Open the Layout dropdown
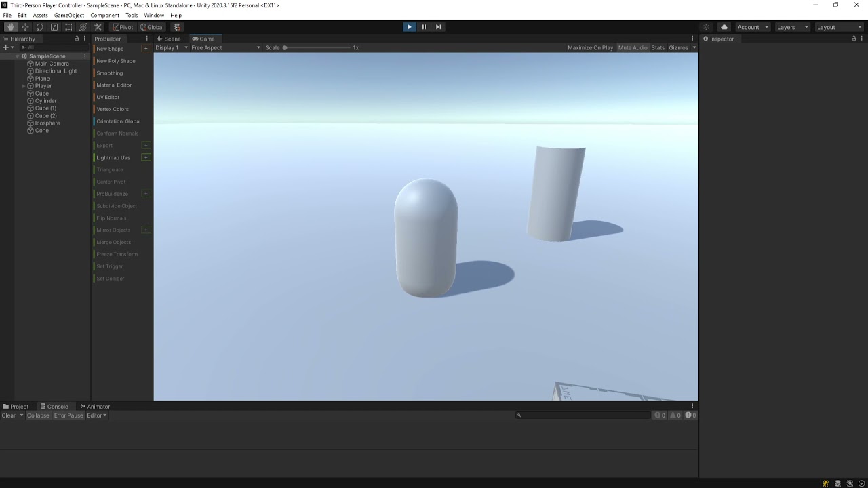Viewport: 868px width, 488px height. coord(839,26)
